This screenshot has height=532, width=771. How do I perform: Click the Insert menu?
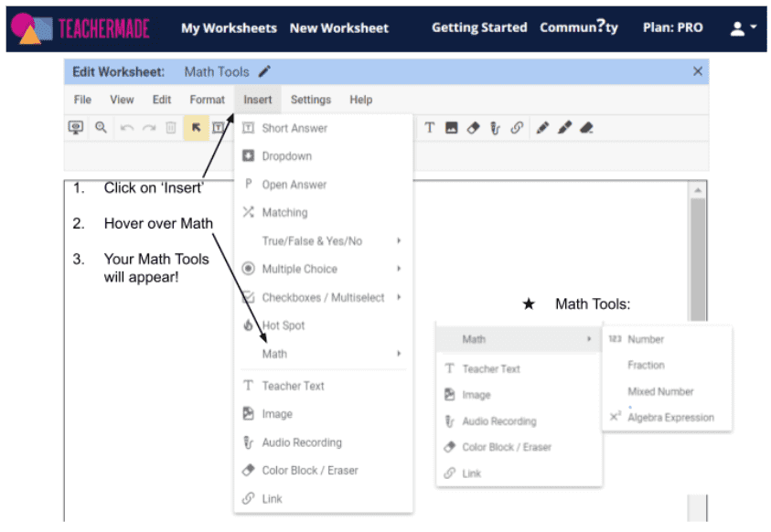pos(258,100)
